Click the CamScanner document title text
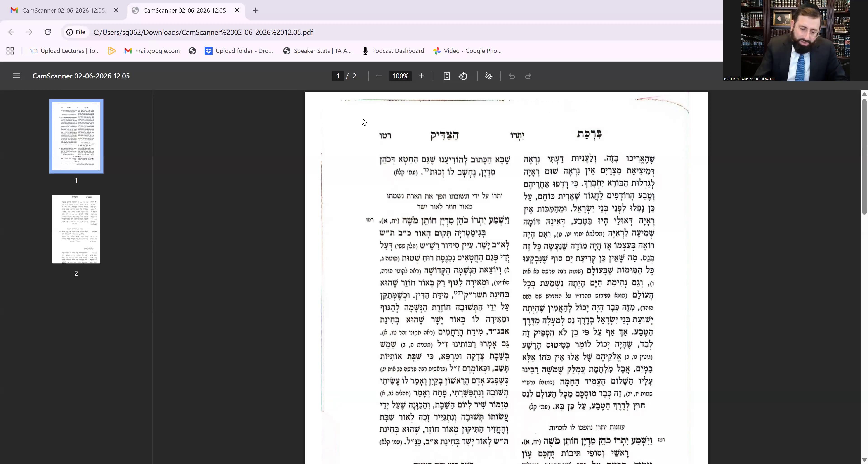 click(x=81, y=76)
